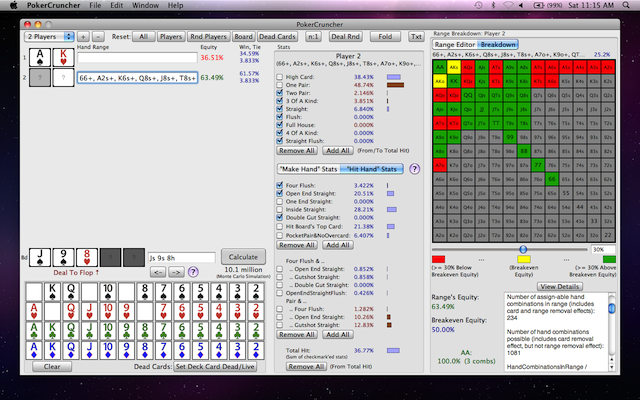Click the empty turn card slot on board
Viewport: 640px width, 400px height.
click(x=110, y=257)
